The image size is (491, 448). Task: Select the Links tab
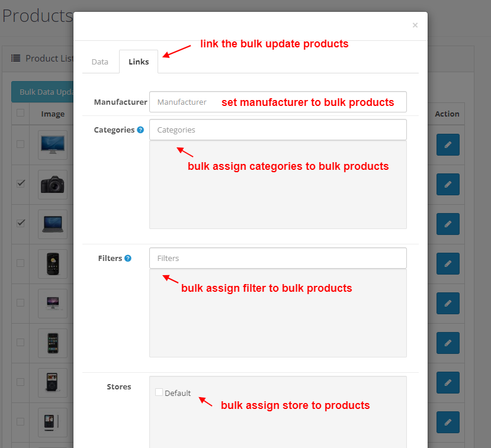(139, 62)
